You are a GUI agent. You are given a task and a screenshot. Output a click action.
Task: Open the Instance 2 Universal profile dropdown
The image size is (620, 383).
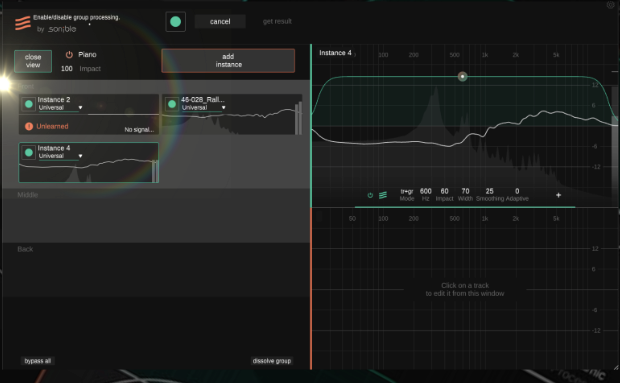(60, 108)
